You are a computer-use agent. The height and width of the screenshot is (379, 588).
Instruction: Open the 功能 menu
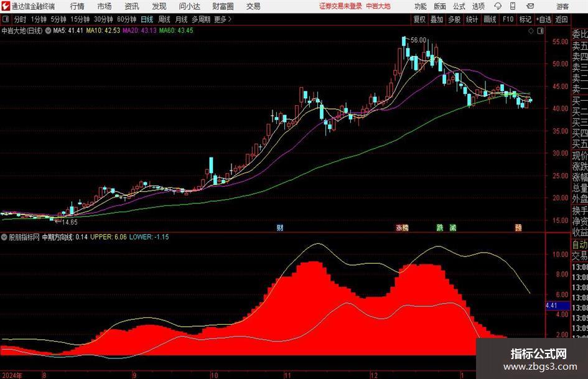click(x=421, y=6)
